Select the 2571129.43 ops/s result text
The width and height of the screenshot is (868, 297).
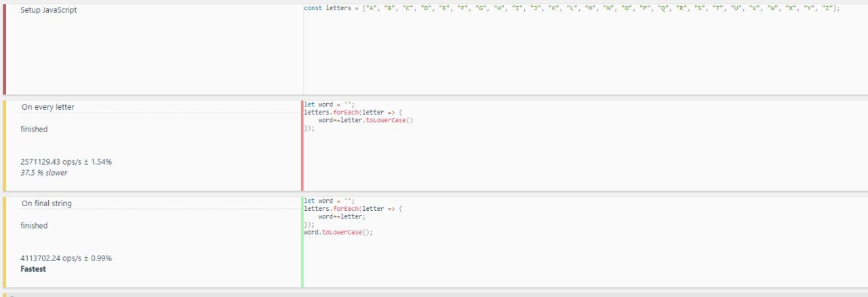(66, 162)
